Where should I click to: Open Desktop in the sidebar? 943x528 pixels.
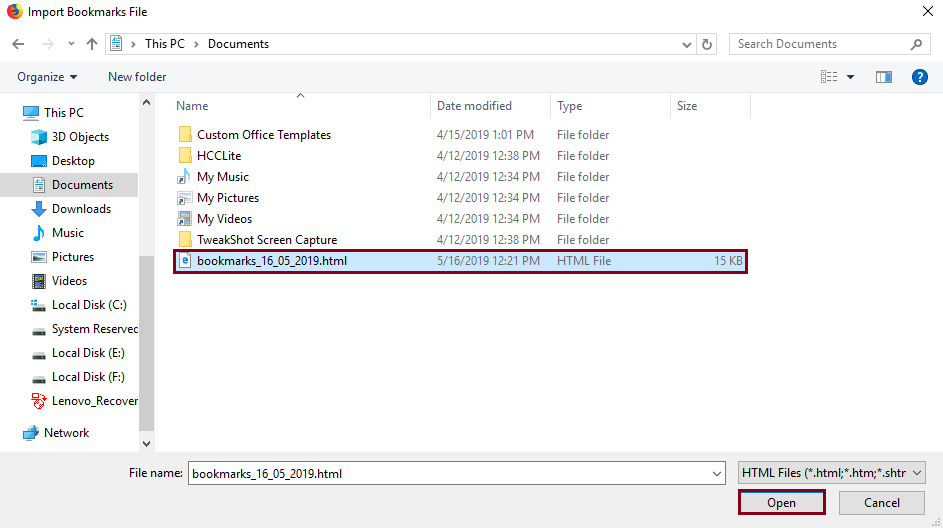(x=73, y=161)
